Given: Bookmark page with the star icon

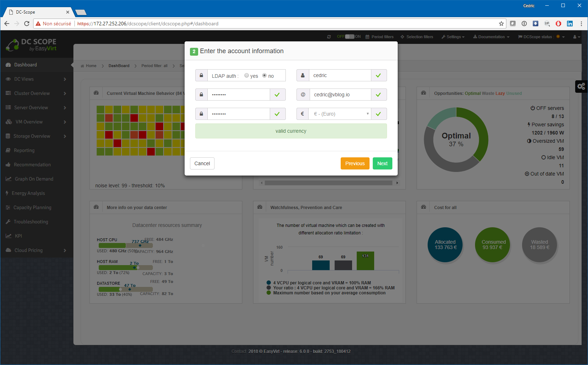Looking at the screenshot, I should click(x=501, y=24).
